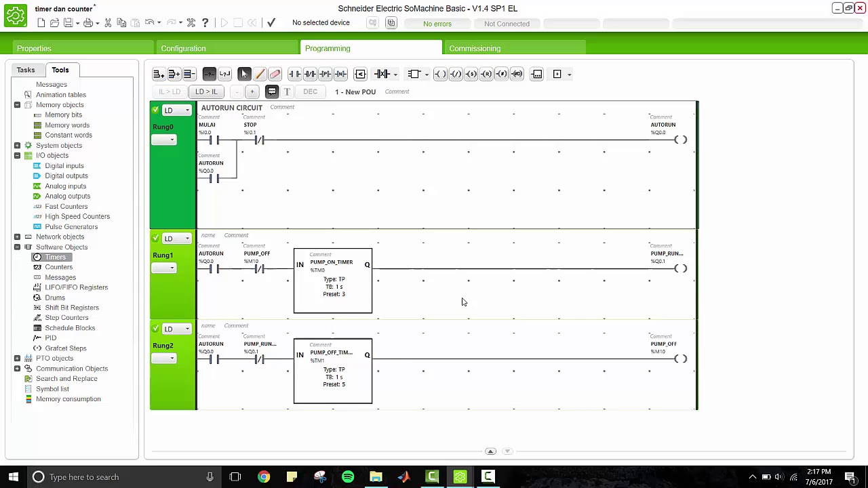Click the toolbar icon beside Login on the top bar
Viewport: 868px width, 488px height.
point(391,23)
